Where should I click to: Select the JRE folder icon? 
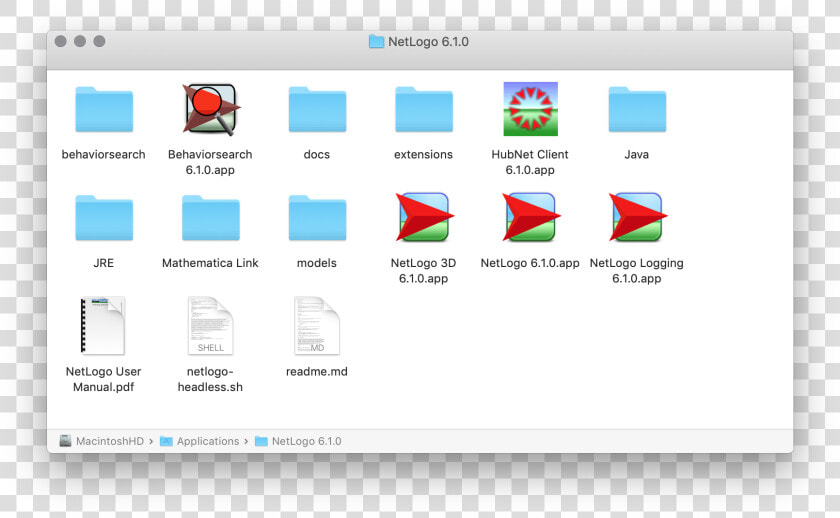pos(104,218)
